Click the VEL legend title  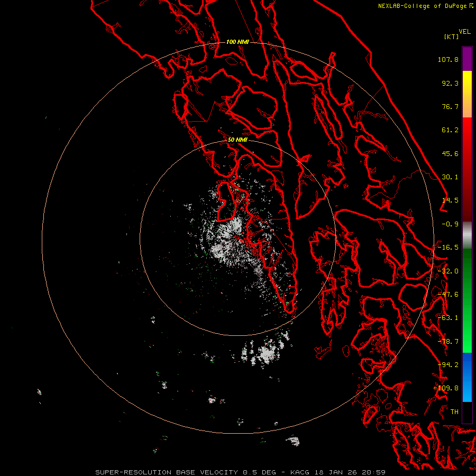(x=464, y=32)
